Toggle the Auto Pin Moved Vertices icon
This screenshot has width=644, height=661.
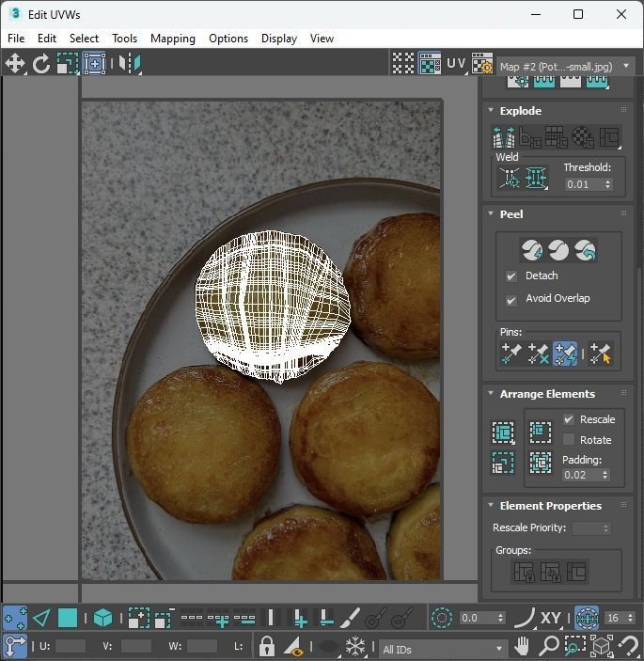565,354
